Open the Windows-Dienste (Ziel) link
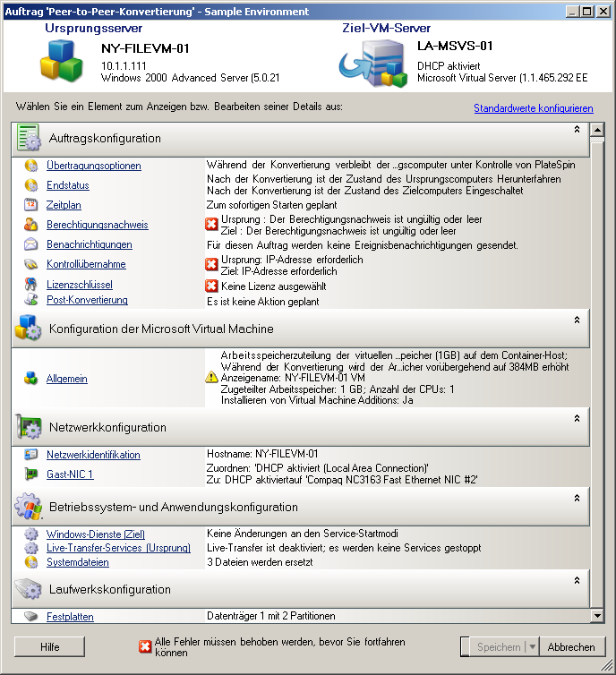Screen dimensions: 616x675 click(x=96, y=534)
